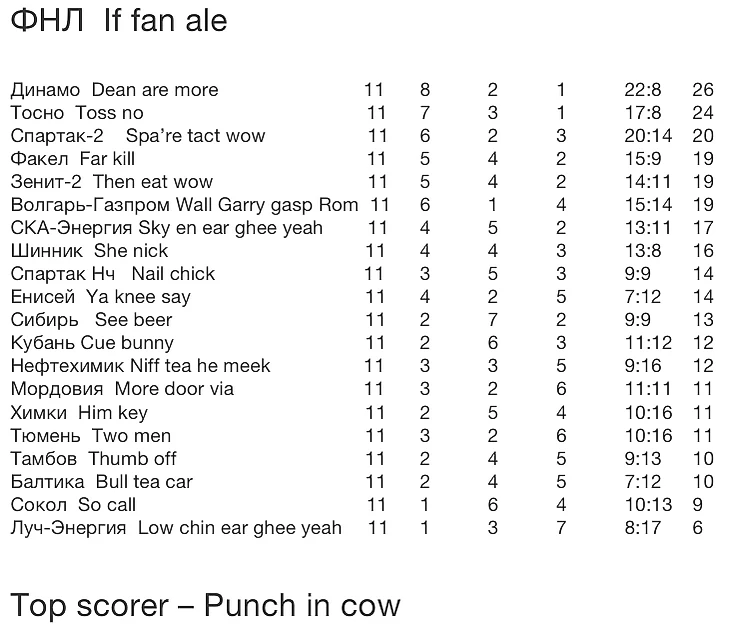Select the "Факел Far kill" entry
The width and height of the screenshot is (730, 624).
tap(73, 159)
